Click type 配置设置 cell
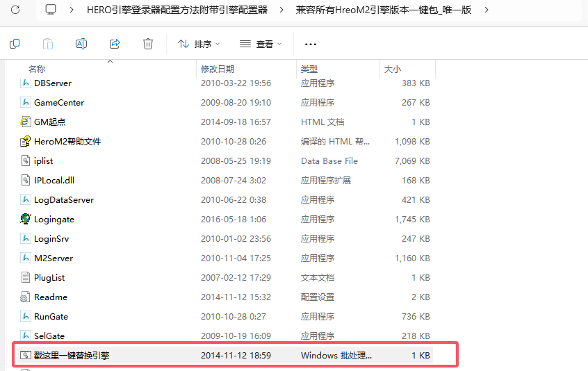Screen dimensions: 588x371 tap(317, 297)
